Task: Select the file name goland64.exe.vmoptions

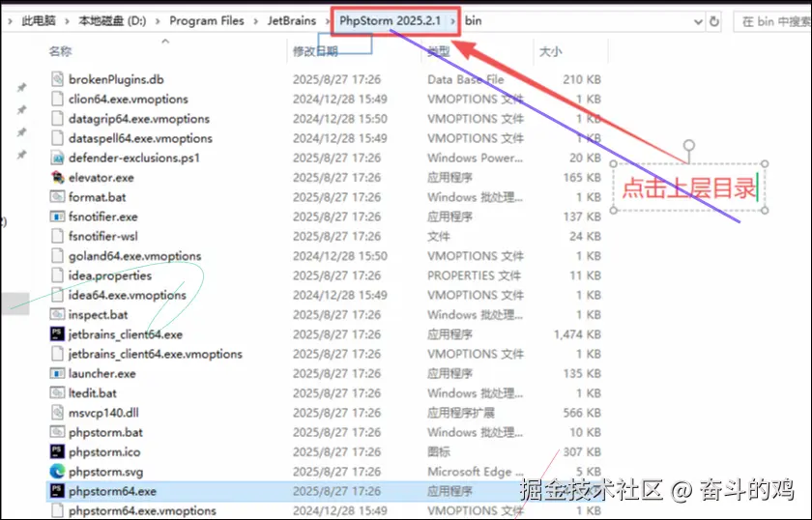Action: pos(134,256)
